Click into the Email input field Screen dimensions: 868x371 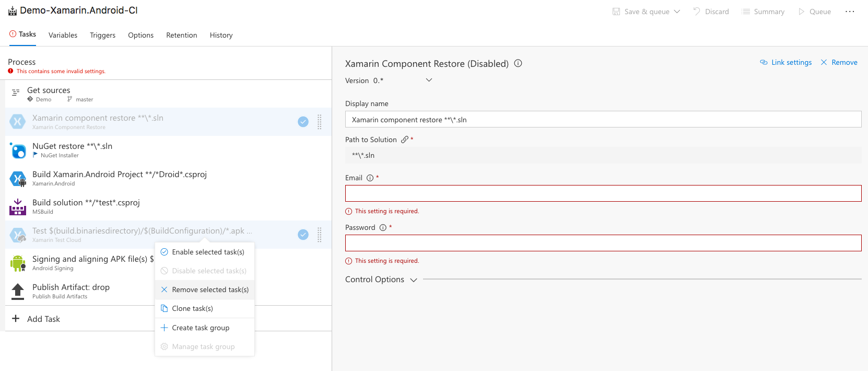[x=603, y=193]
